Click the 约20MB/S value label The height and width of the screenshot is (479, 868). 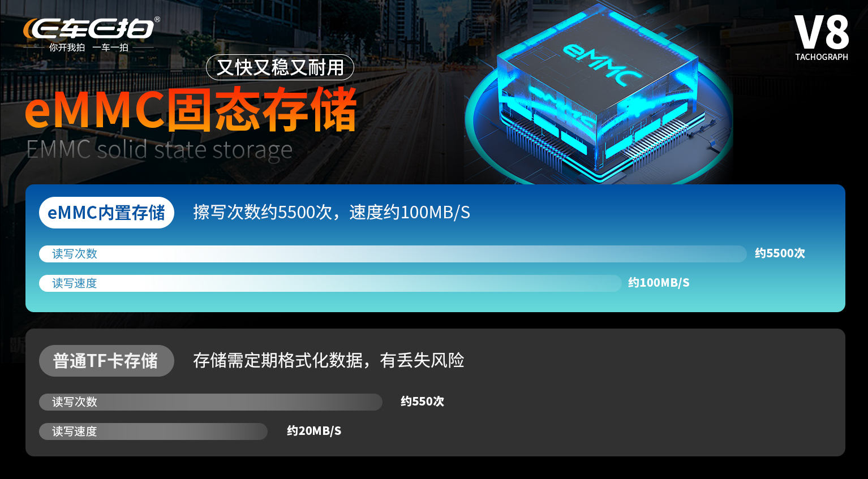point(314,431)
